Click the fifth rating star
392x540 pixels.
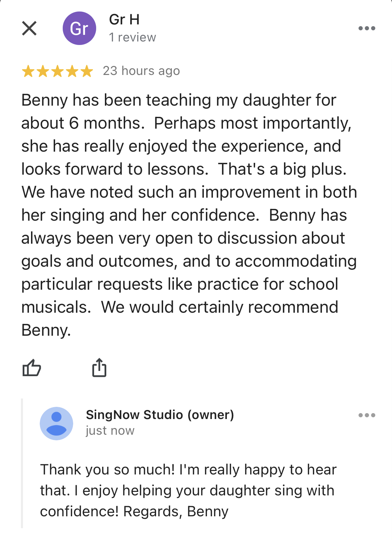click(87, 71)
